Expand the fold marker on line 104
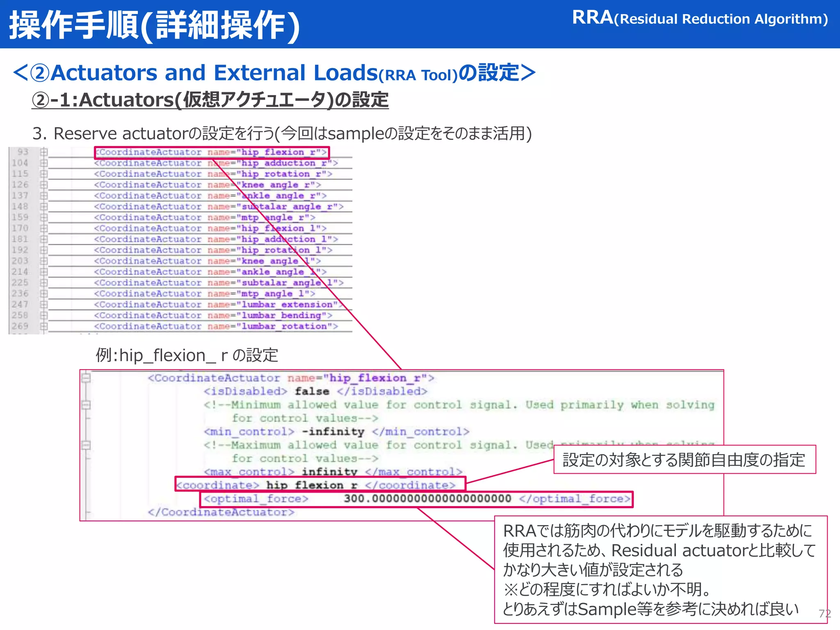The width and height of the screenshot is (840, 630). [44, 163]
